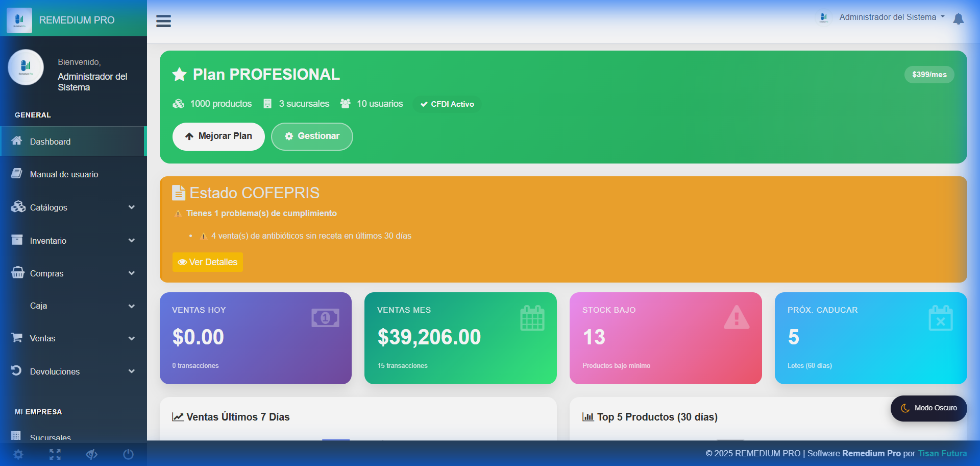This screenshot has height=466, width=980.
Task: Click the Dashboard home icon
Action: [x=17, y=141]
